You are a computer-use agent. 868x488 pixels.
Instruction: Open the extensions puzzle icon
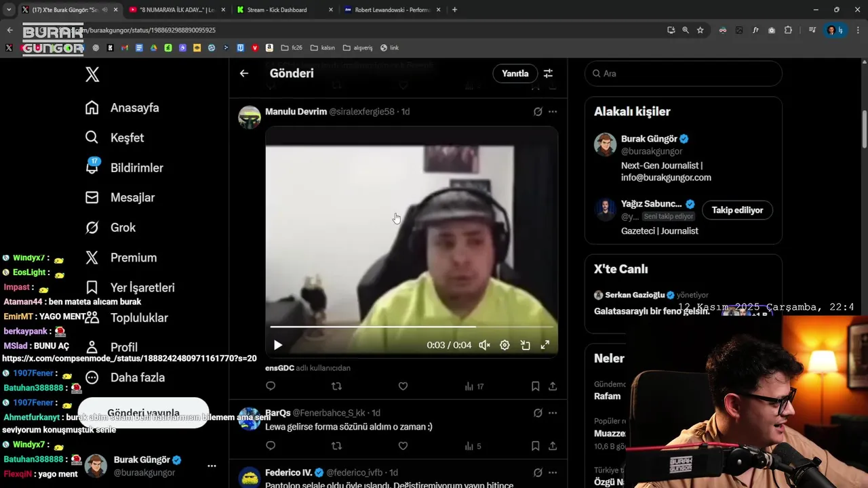(788, 30)
